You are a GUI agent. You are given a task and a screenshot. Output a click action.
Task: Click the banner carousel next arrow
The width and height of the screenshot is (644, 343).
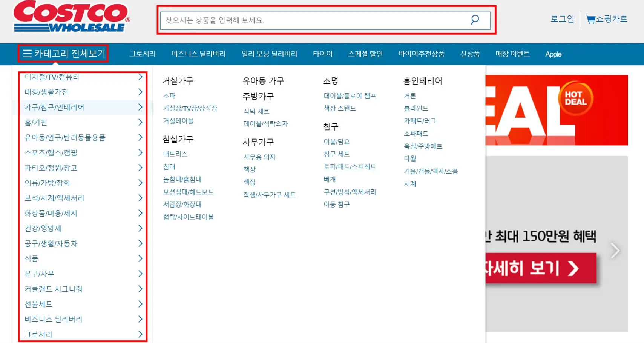[615, 250]
